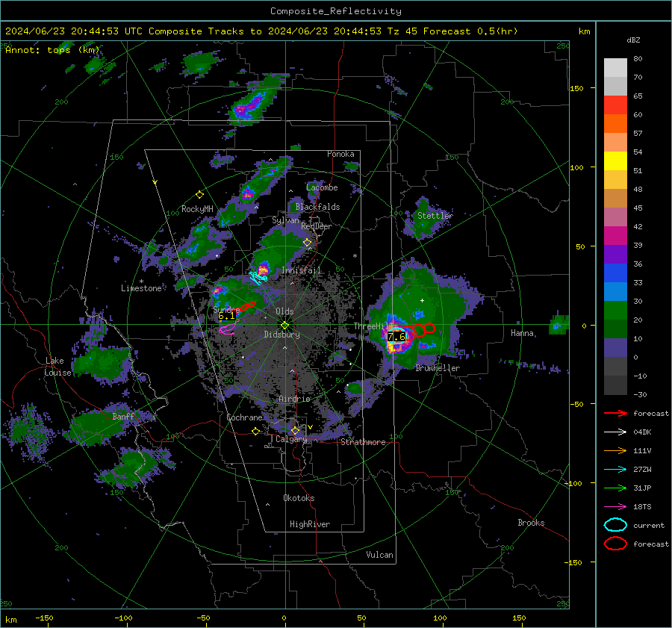
Task: Click the yellow diamond marker above Calgary
Action: pos(295,430)
